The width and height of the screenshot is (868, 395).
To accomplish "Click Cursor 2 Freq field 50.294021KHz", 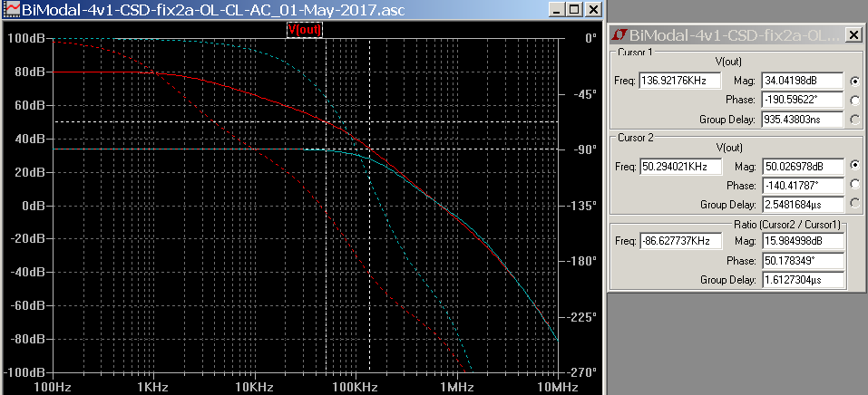I will click(x=681, y=166).
